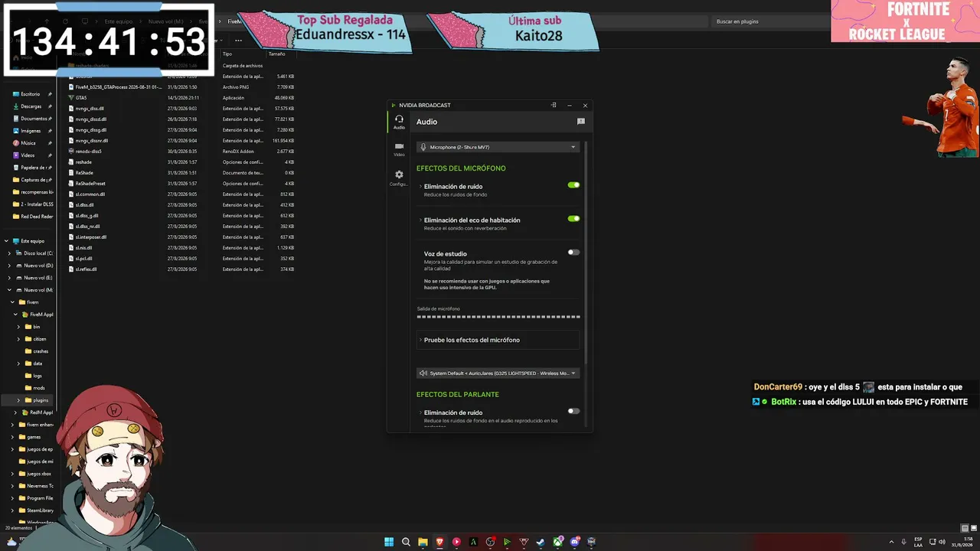This screenshot has width=980, height=551.
Task: Click the NVIDIA Broadcast panel scrollbar
Action: click(586, 253)
